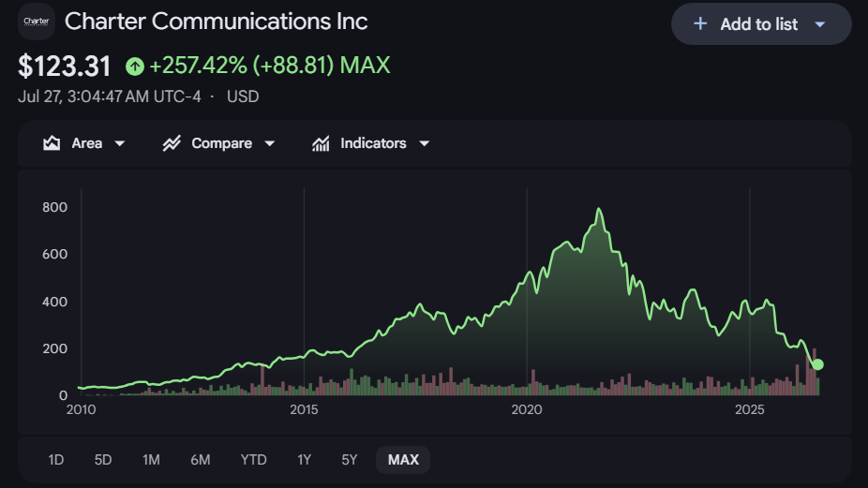868x488 pixels.
Task: Click the Charter logo icon
Action: tap(37, 22)
